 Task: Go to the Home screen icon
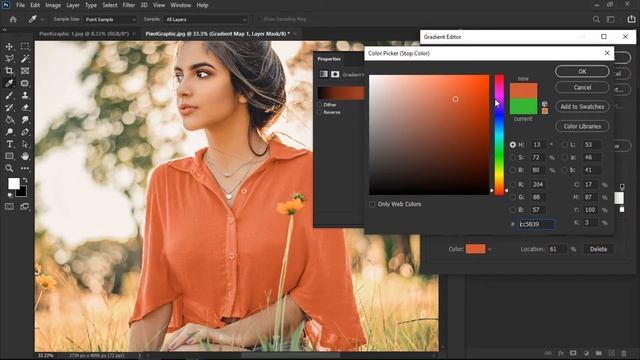tap(13, 19)
